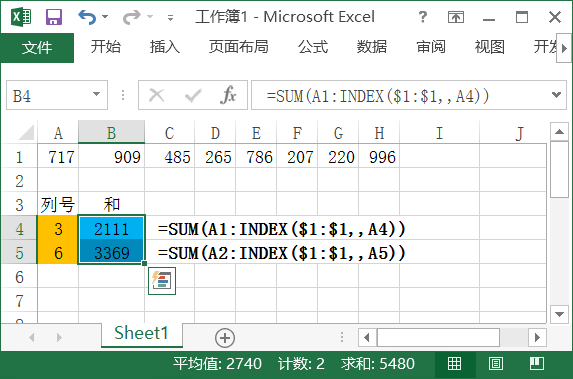573x379 pixels.
Task: Click the 求和: 5480 status entry
Action: pos(377,364)
